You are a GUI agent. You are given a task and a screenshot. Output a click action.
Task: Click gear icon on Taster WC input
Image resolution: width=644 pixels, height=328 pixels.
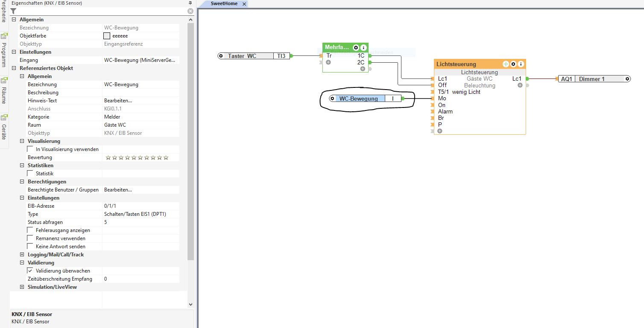(x=221, y=56)
